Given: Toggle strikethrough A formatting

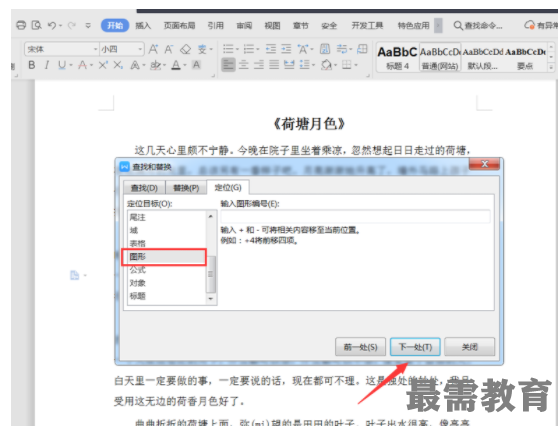Looking at the screenshot, I should (x=83, y=65).
